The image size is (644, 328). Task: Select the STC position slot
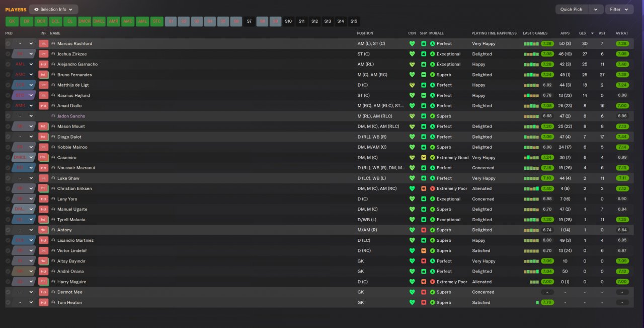tap(157, 21)
